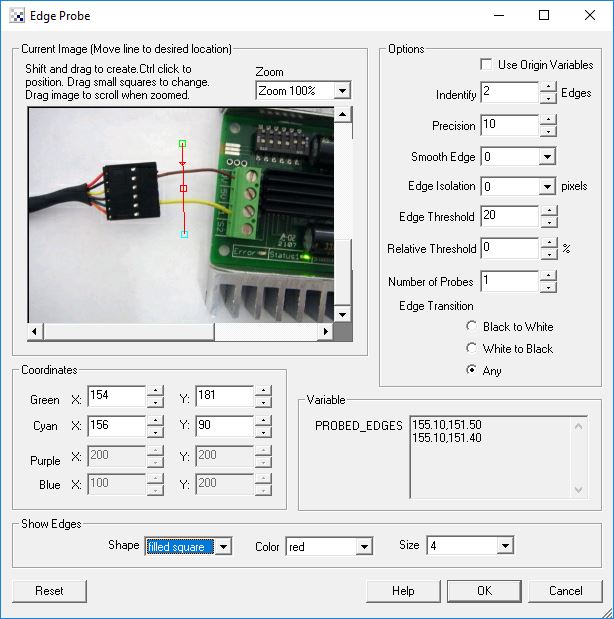Click the OK button

pyautogui.click(x=484, y=591)
